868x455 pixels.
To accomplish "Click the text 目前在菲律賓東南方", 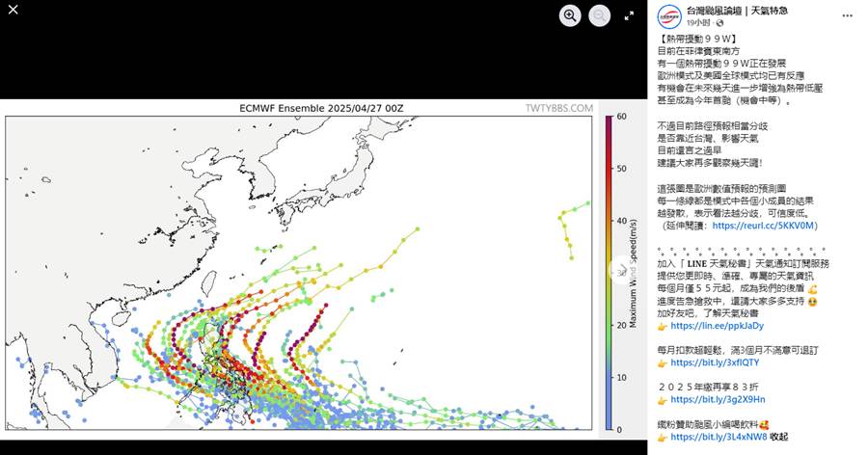I will tap(698, 51).
